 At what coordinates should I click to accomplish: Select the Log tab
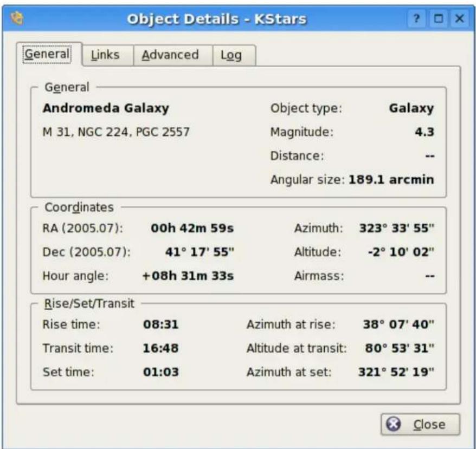pos(231,55)
